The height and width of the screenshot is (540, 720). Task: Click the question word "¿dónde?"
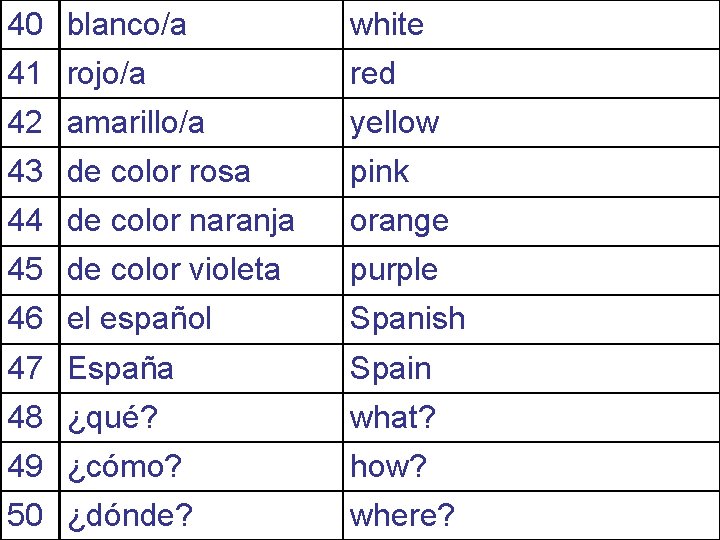click(130, 515)
